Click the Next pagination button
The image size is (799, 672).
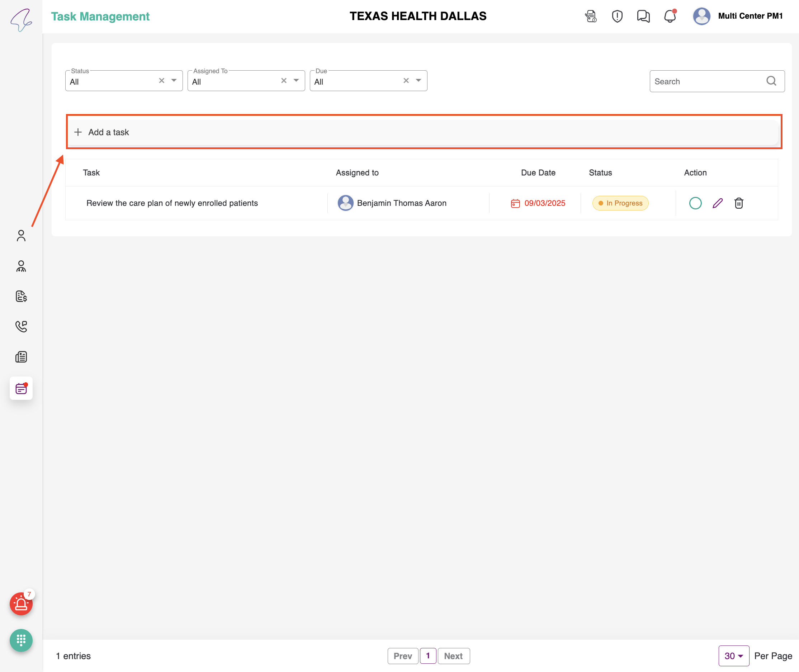(x=453, y=656)
